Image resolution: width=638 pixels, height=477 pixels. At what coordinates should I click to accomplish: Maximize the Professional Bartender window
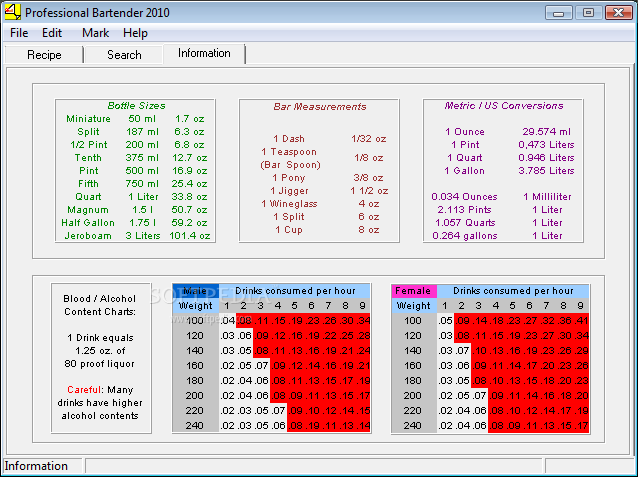pyautogui.click(x=588, y=13)
